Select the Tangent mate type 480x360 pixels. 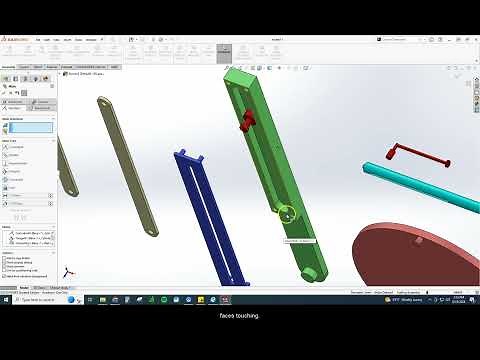click(x=12, y=171)
